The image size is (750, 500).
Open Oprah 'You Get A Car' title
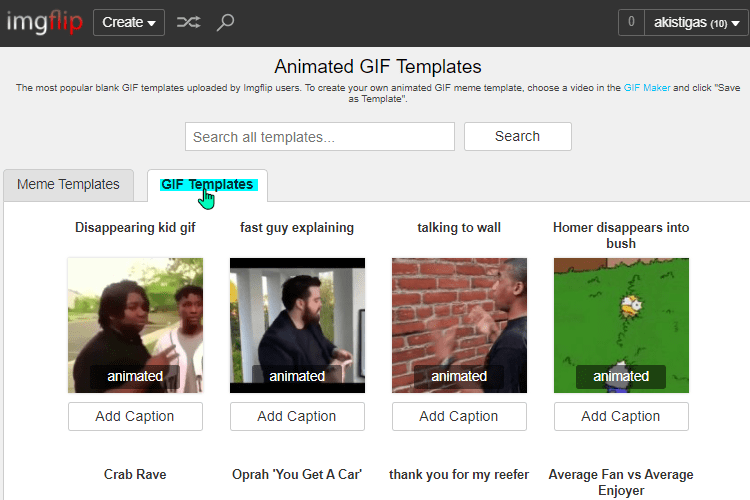[x=297, y=475]
